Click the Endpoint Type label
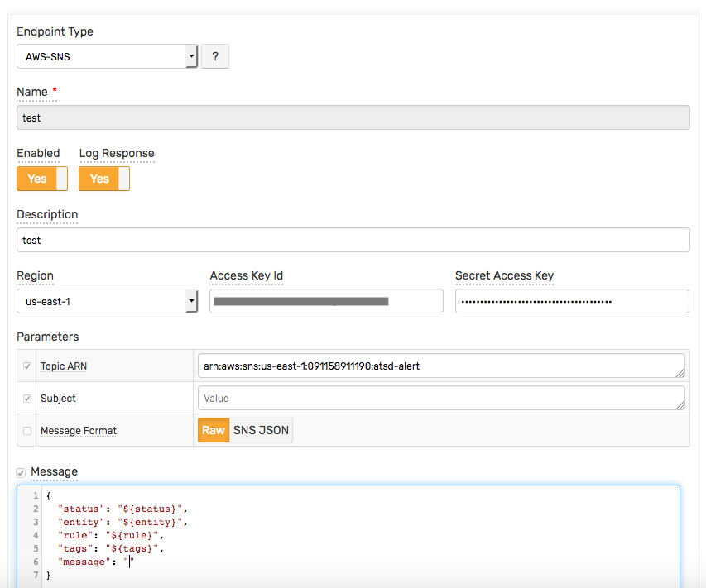The width and height of the screenshot is (706, 588). click(x=55, y=31)
